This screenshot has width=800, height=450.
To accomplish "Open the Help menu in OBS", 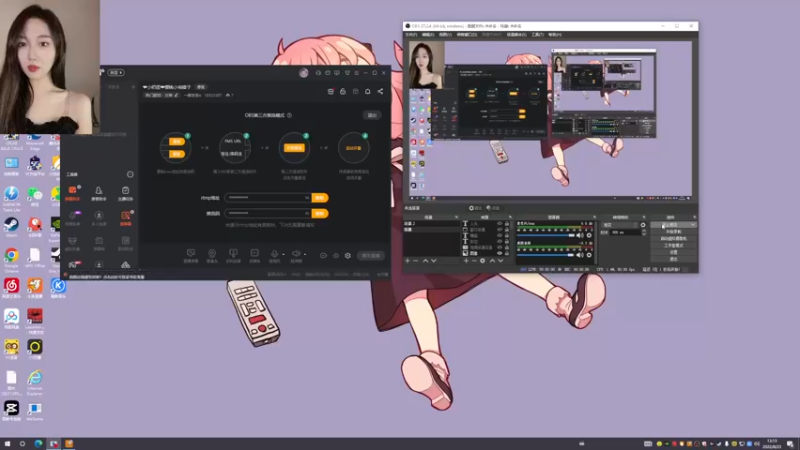I will click(555, 35).
